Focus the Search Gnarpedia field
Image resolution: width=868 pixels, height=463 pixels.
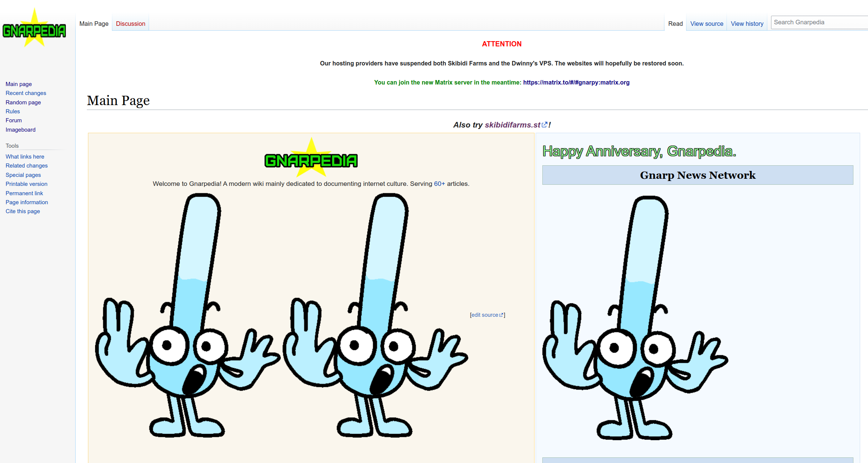click(x=819, y=22)
